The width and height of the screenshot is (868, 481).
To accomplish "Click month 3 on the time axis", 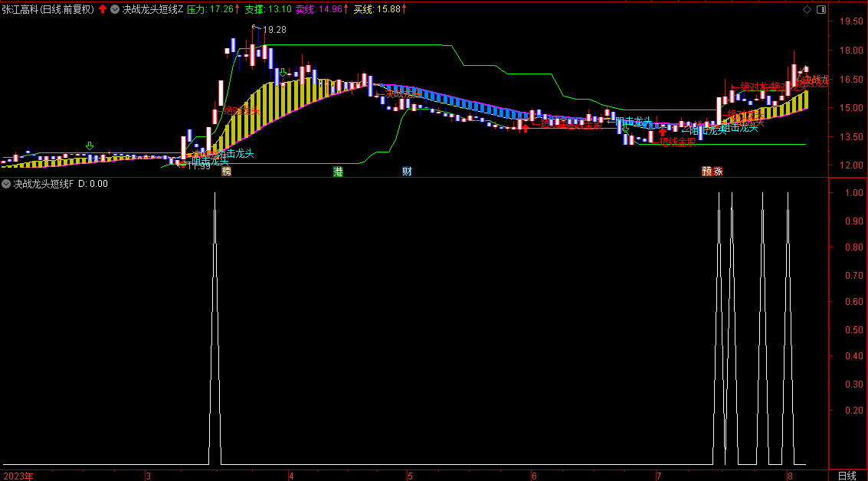I will click(148, 476).
